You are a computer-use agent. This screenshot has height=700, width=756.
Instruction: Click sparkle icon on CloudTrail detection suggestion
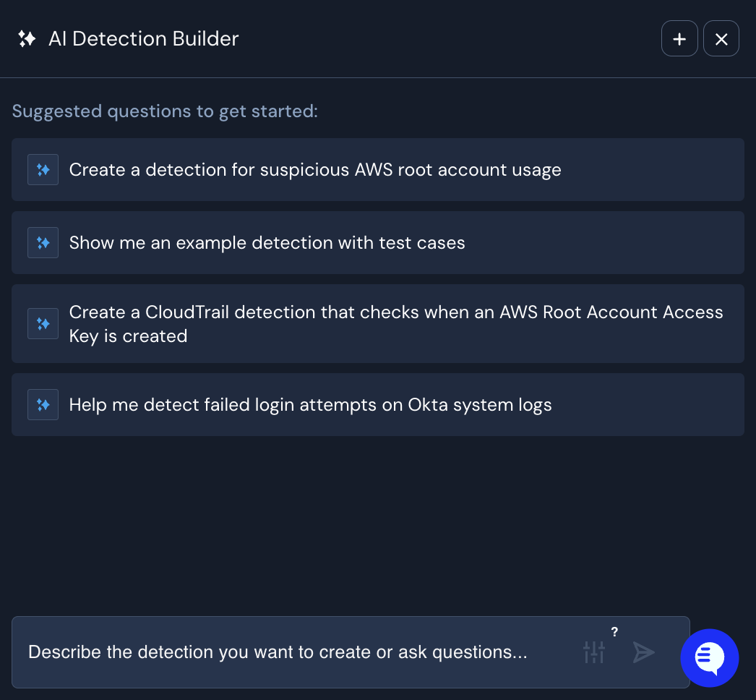click(x=43, y=324)
